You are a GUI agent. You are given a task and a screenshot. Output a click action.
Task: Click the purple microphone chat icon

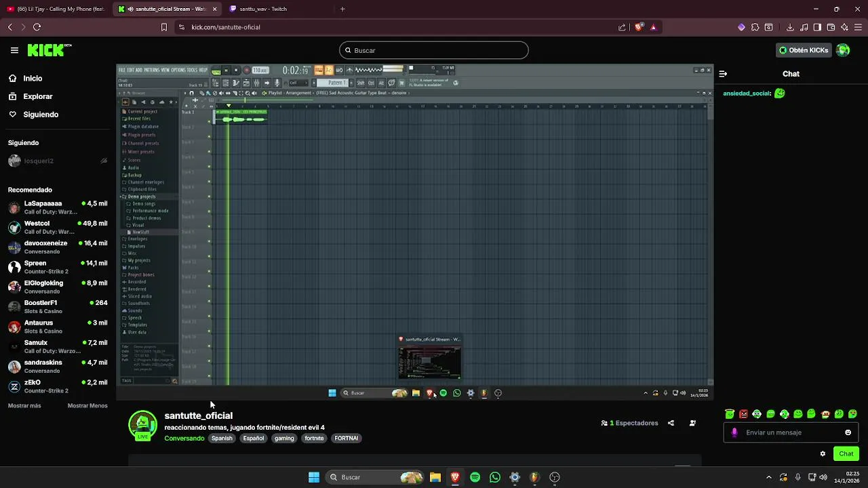[x=734, y=432]
